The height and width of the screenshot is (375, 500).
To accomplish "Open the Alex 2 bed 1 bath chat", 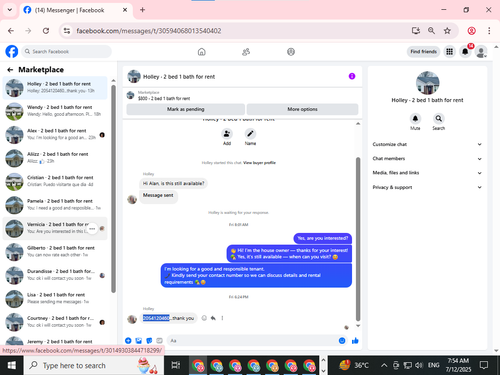I will point(55,134).
